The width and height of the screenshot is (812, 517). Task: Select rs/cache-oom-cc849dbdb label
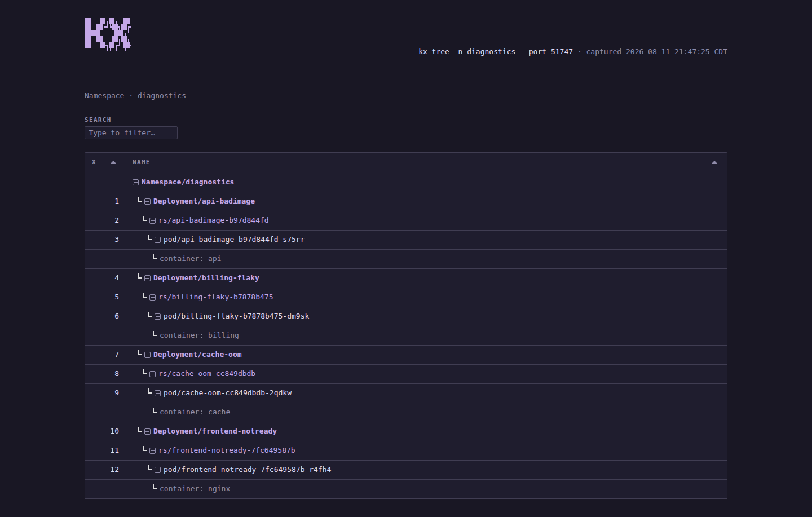(207, 374)
